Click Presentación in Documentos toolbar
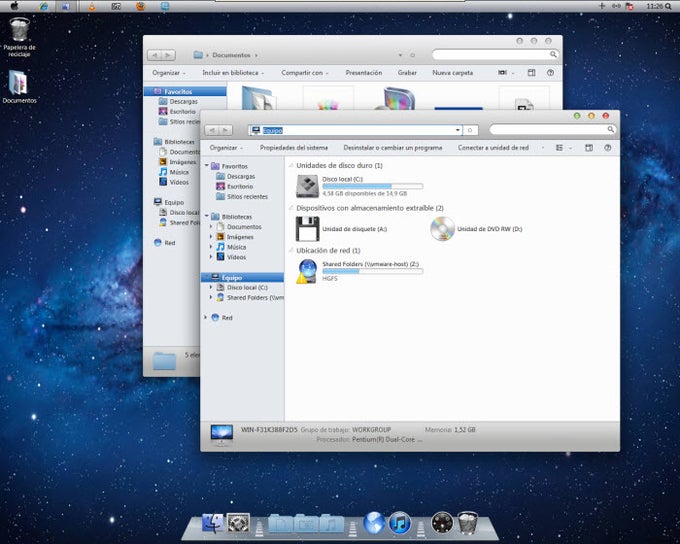 [363, 73]
